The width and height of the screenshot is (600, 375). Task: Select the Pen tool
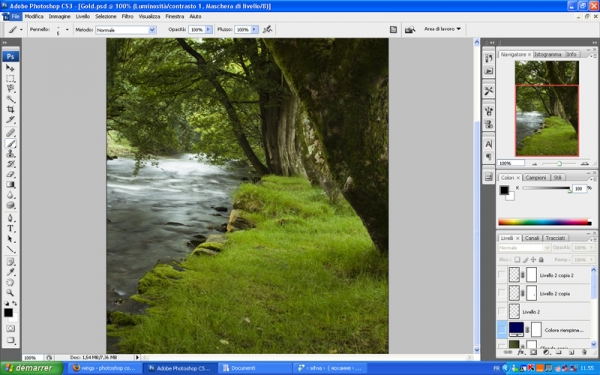pyautogui.click(x=10, y=218)
